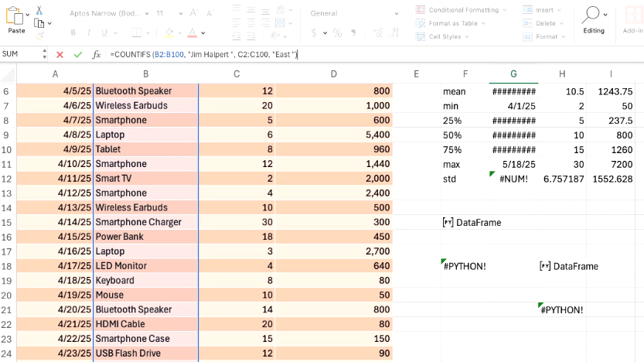The image size is (644, 362).
Task: Open the Name Box arrows showing SUM
Action: pos(44,54)
